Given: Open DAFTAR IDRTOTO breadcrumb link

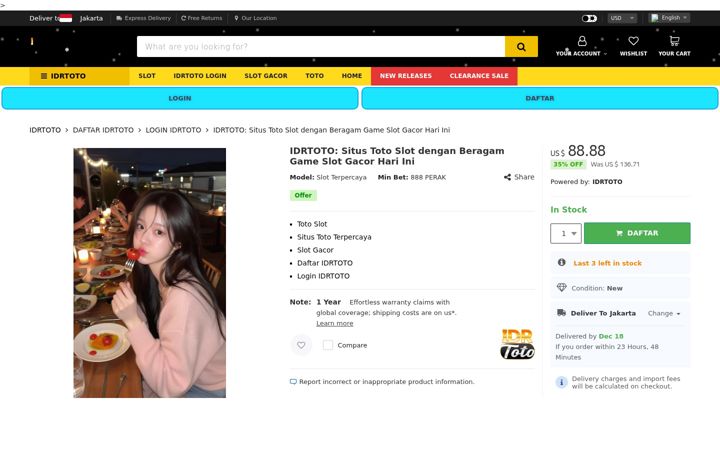Looking at the screenshot, I should pyautogui.click(x=103, y=130).
